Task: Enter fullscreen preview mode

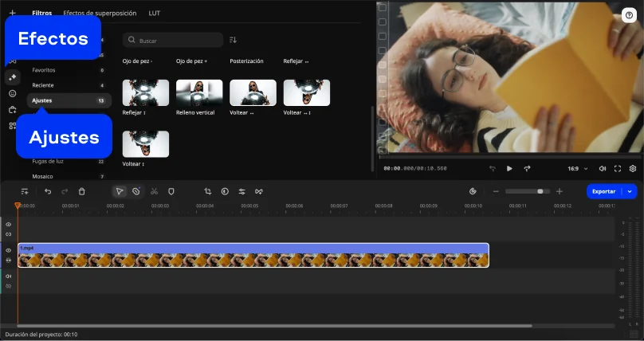Action: click(x=618, y=169)
